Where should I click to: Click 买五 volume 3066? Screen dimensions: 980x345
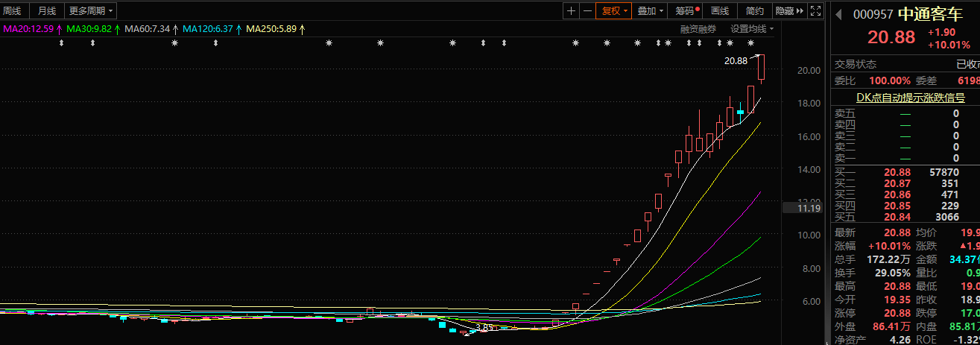pos(947,217)
